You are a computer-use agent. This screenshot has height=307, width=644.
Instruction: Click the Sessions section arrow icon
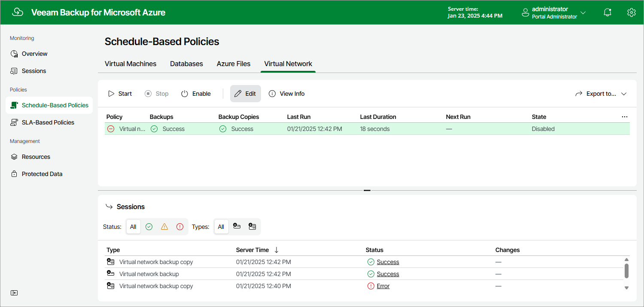109,207
